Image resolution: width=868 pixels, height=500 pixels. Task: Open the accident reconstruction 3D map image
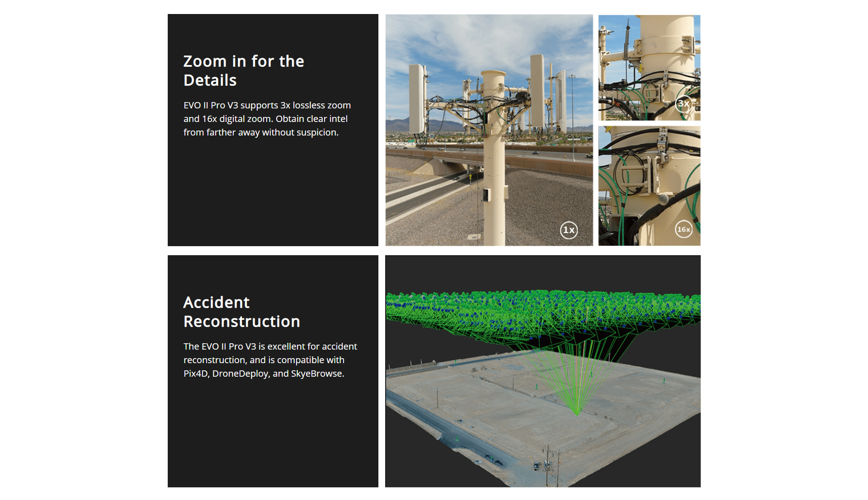543,371
